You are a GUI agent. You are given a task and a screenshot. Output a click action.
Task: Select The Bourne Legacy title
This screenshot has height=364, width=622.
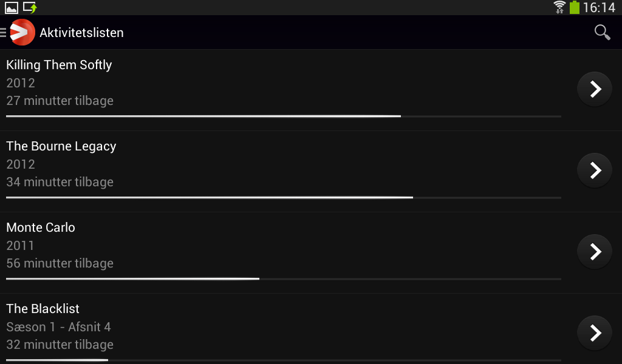(x=61, y=146)
